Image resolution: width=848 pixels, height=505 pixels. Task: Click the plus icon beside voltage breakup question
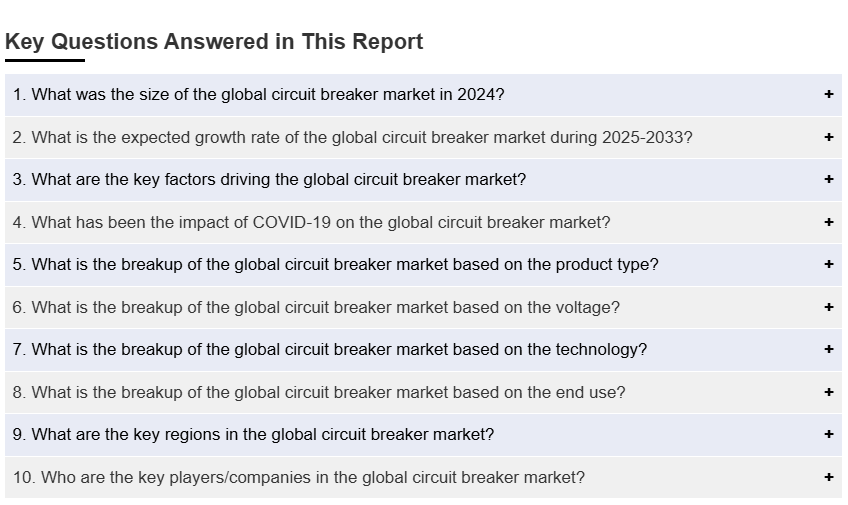tap(828, 307)
